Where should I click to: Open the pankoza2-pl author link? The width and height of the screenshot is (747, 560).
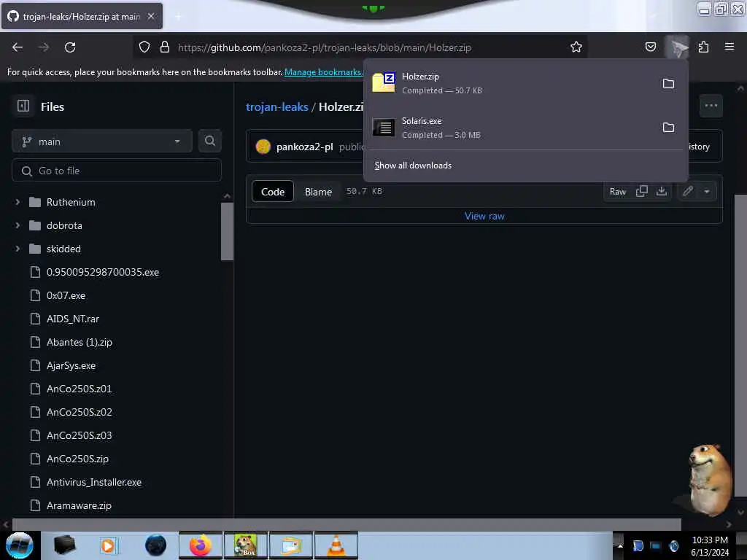pyautogui.click(x=304, y=147)
